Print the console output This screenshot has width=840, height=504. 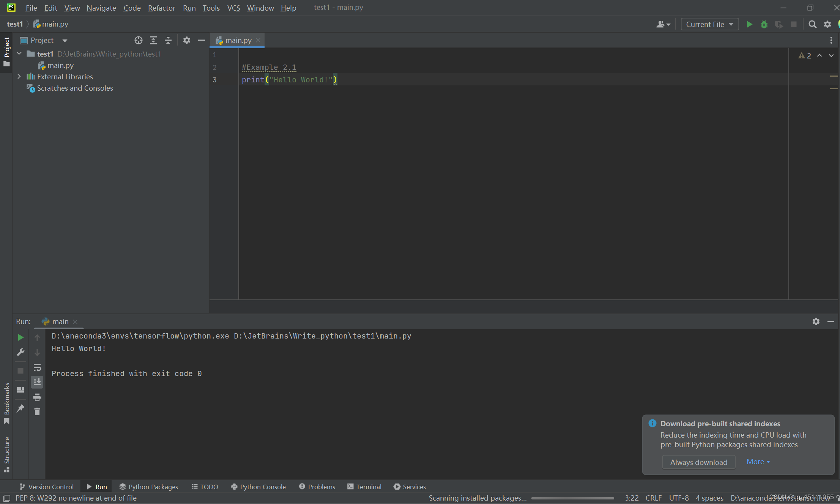tap(37, 397)
